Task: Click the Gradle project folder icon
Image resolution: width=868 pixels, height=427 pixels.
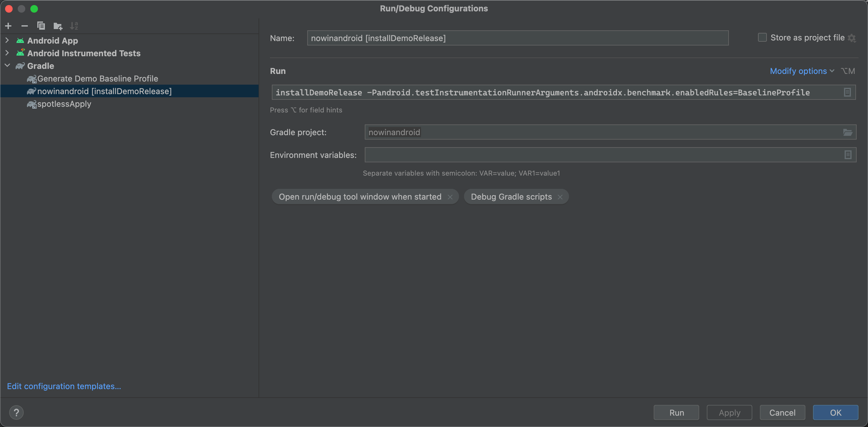Action: tap(848, 132)
